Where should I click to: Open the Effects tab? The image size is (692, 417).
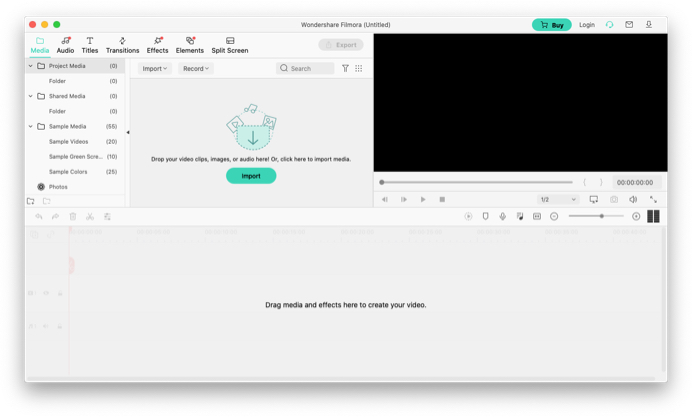tap(158, 45)
